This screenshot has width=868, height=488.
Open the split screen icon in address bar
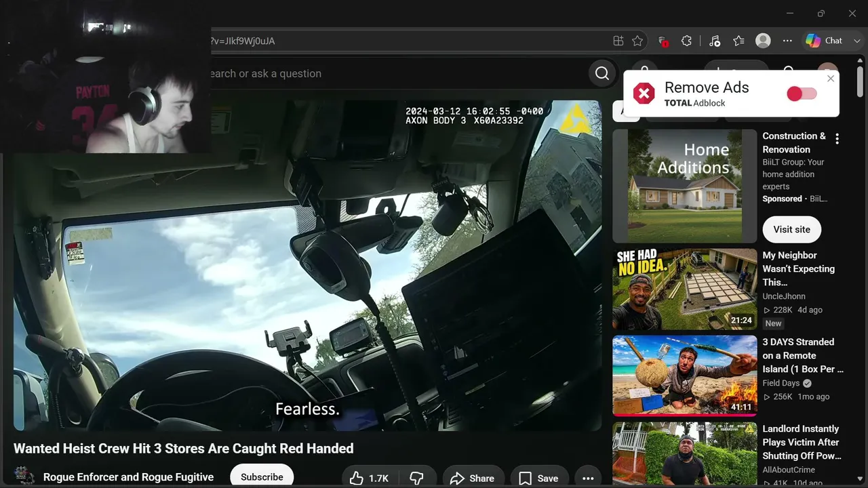(x=618, y=41)
